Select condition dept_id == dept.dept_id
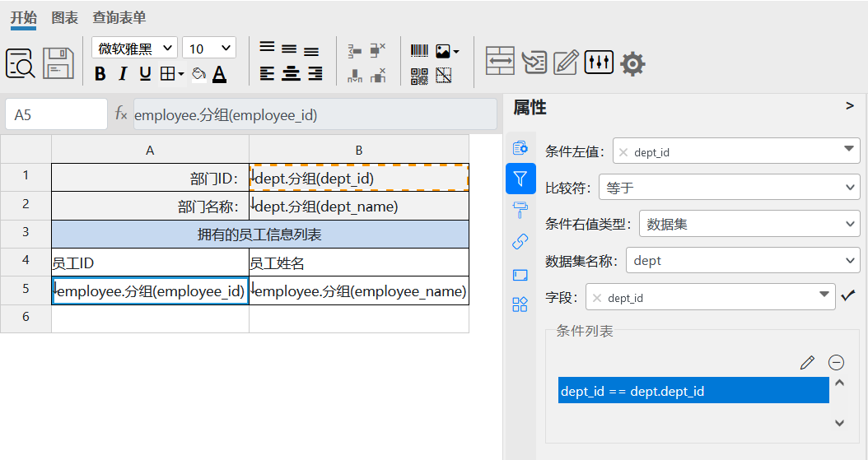 coord(693,390)
